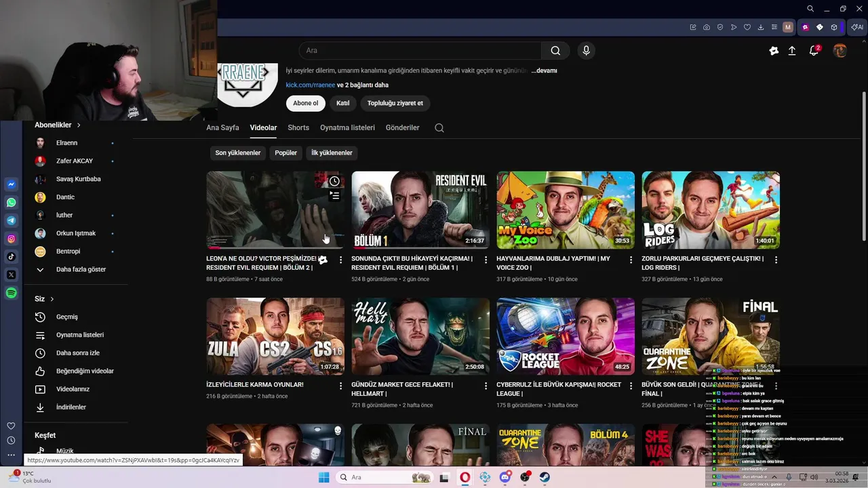
Task: Expand Abonelikler section chevron
Action: 79,125
